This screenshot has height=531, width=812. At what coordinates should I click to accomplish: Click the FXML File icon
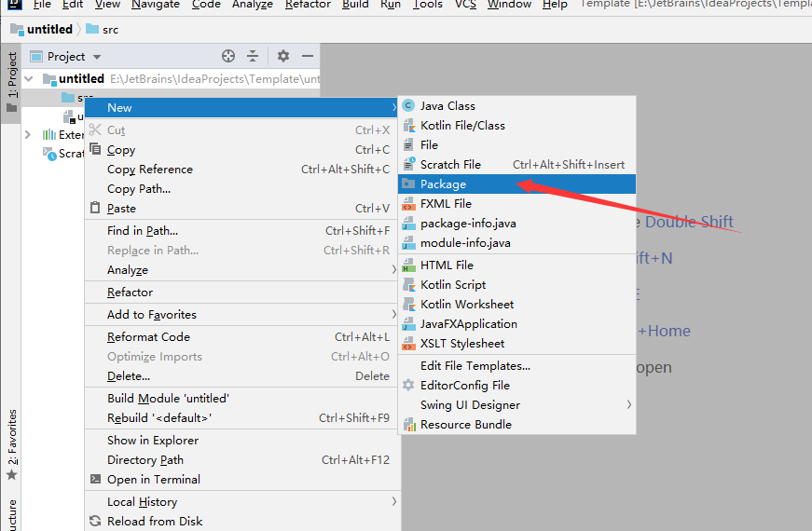[408, 203]
